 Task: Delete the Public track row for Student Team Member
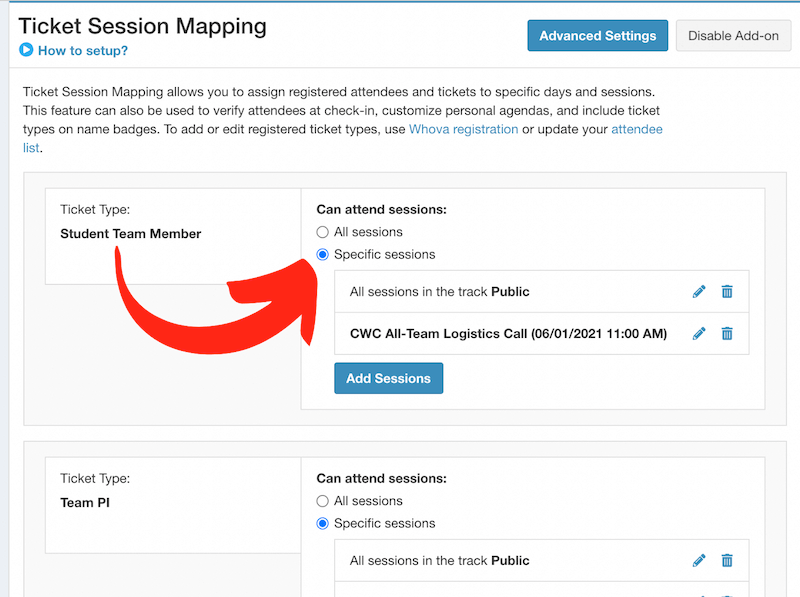727,292
